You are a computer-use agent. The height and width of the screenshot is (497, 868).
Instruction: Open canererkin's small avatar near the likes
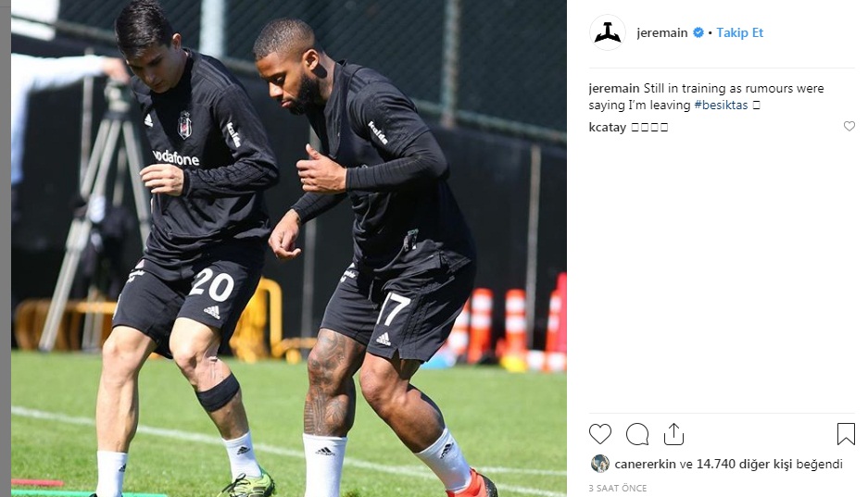coord(599,464)
